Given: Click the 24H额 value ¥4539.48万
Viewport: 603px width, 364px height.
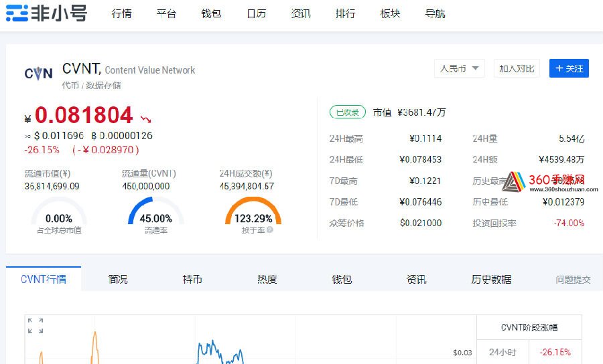Looking at the screenshot, I should (561, 159).
